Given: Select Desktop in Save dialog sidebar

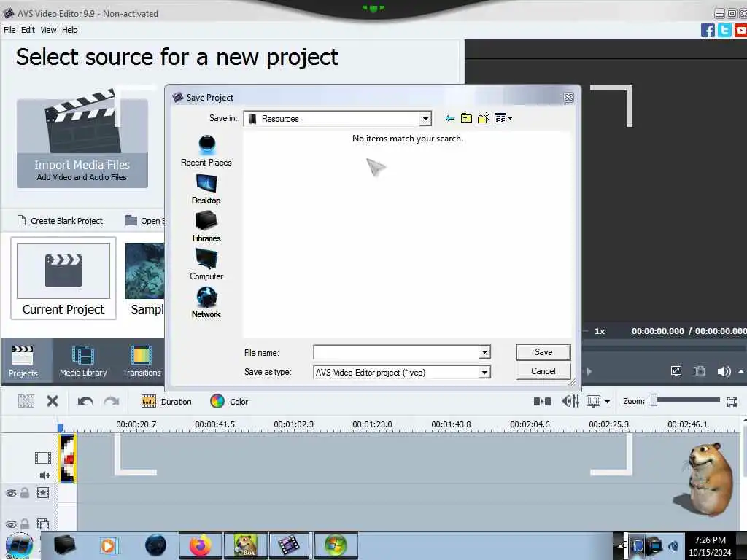Looking at the screenshot, I should tap(206, 189).
